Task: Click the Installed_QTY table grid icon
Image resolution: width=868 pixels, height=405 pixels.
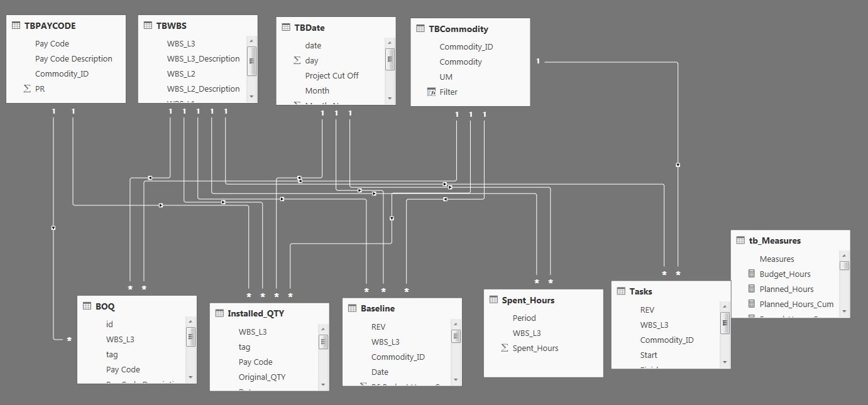Action: [218, 312]
